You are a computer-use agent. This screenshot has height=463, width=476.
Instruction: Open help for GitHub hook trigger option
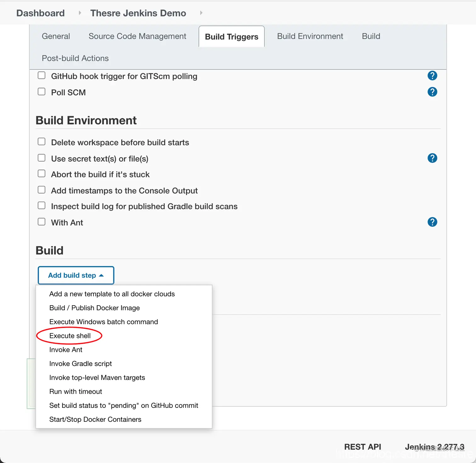point(432,76)
